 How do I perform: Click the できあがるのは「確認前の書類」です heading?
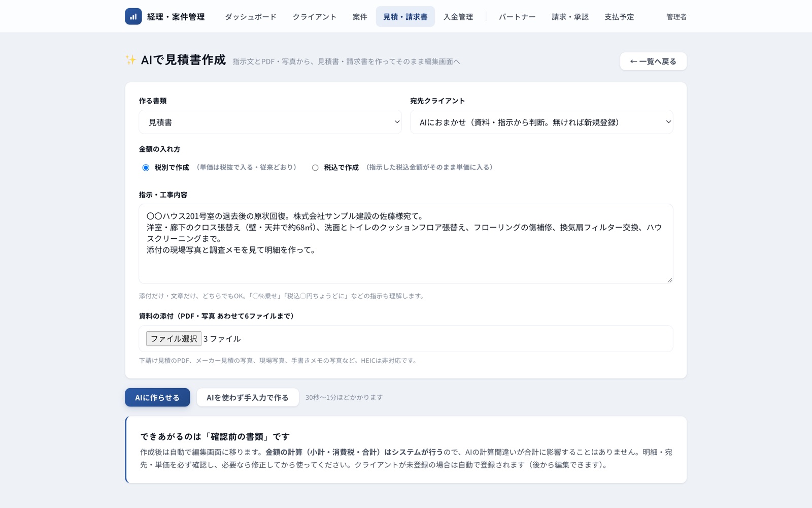point(215,436)
